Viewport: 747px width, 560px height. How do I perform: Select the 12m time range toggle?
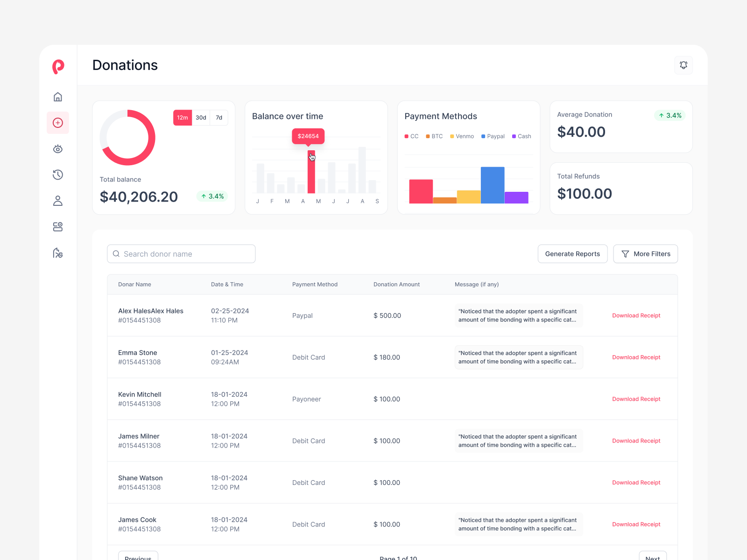(183, 118)
